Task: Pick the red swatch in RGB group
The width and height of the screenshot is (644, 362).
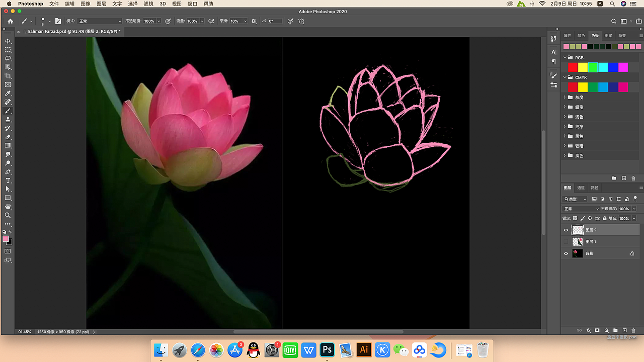Action: pos(573,67)
